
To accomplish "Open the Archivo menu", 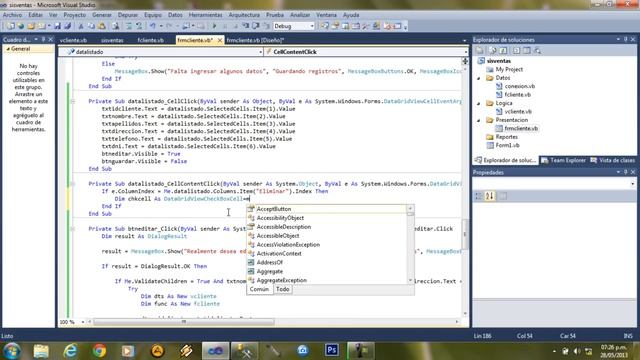I will tap(12, 15).
